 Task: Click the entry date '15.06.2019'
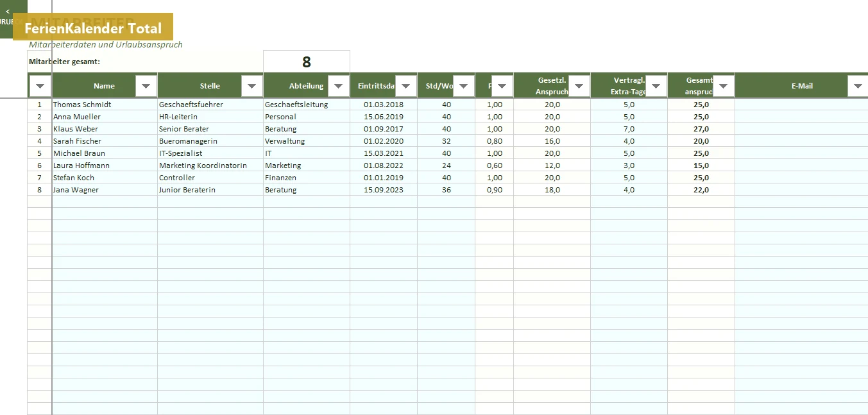384,117
